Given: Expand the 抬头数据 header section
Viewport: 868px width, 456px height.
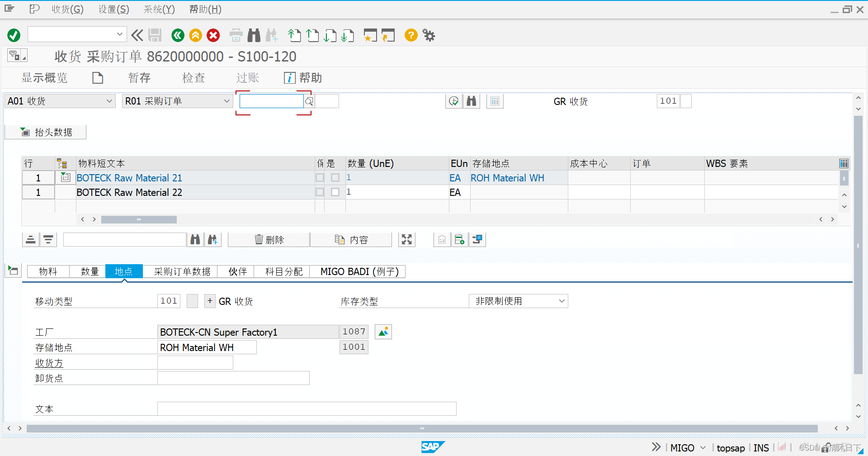Looking at the screenshot, I should click(x=45, y=132).
